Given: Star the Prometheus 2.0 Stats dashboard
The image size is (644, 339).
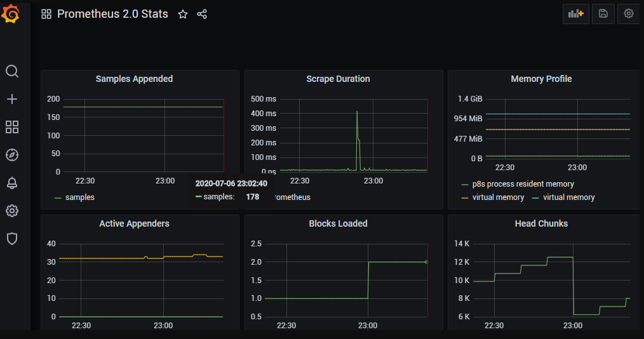Looking at the screenshot, I should (x=183, y=14).
